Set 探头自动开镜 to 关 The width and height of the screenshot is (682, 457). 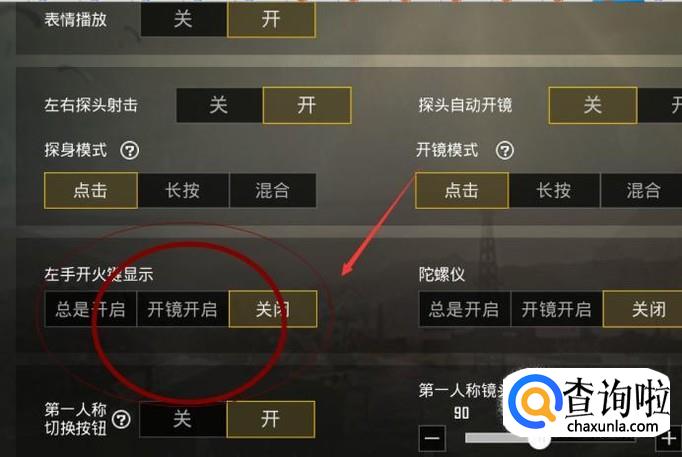coord(592,105)
